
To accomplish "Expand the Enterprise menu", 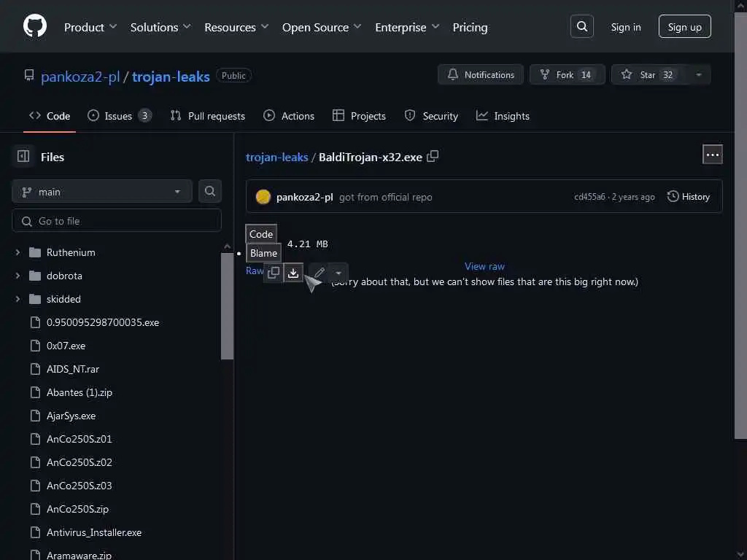I will (407, 27).
